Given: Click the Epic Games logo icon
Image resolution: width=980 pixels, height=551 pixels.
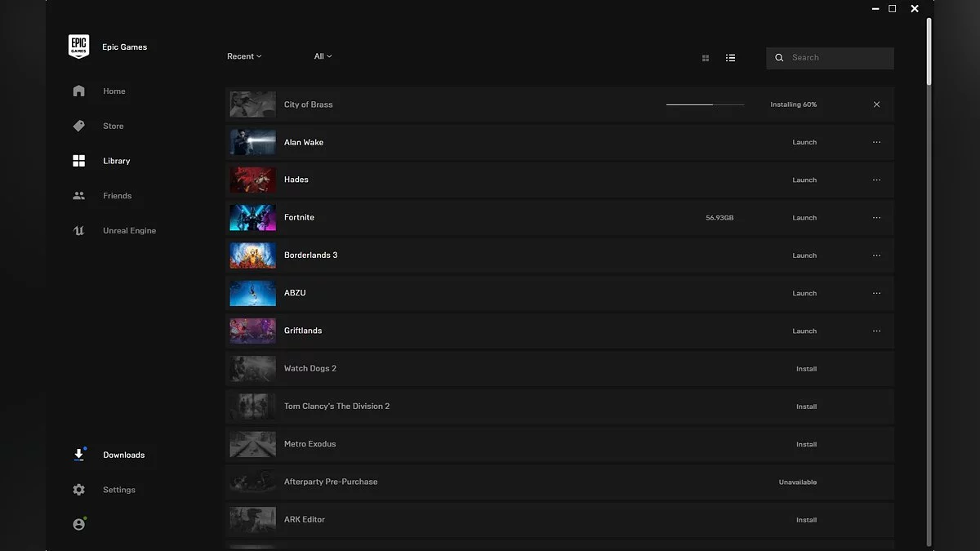Looking at the screenshot, I should click(x=78, y=47).
